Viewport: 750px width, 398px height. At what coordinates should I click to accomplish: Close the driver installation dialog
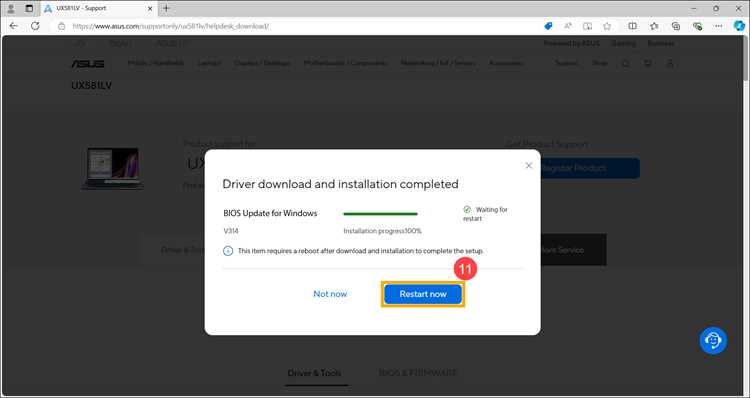(529, 166)
